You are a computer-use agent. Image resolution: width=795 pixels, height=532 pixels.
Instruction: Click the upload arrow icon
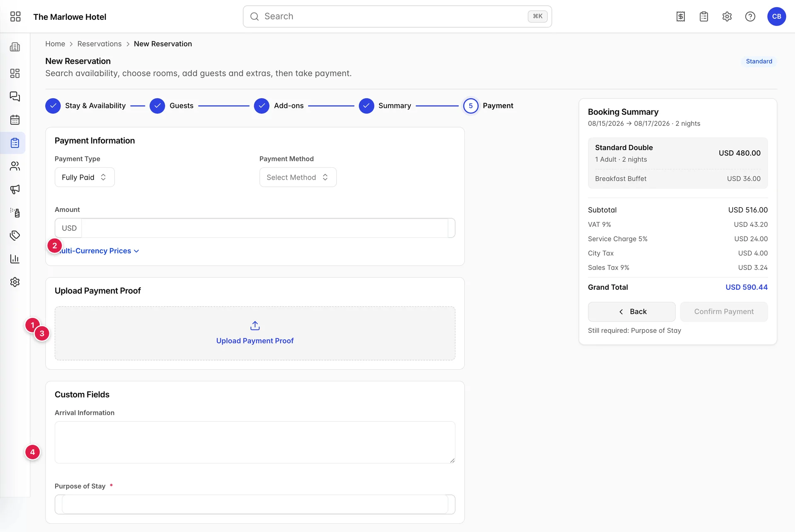255,326
